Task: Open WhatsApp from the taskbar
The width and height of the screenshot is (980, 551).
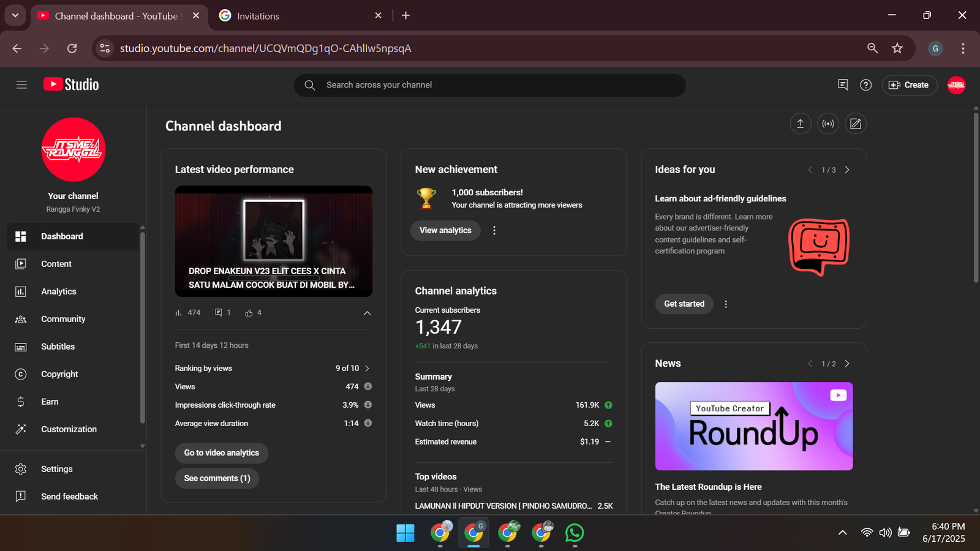Action: click(x=575, y=533)
